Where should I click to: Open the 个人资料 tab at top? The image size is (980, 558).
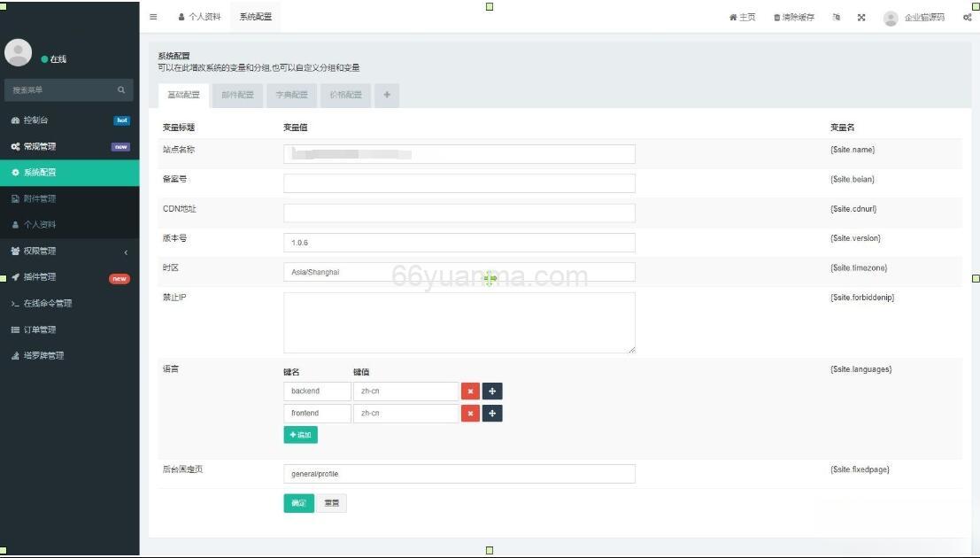point(198,16)
